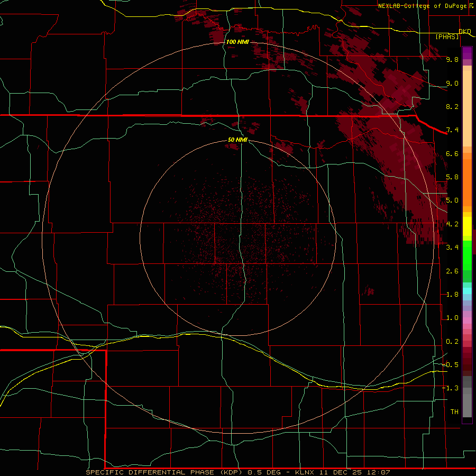The height and width of the screenshot is (476, 476).
Task: Pick the pink swatch on the color scale
Action: [467, 321]
